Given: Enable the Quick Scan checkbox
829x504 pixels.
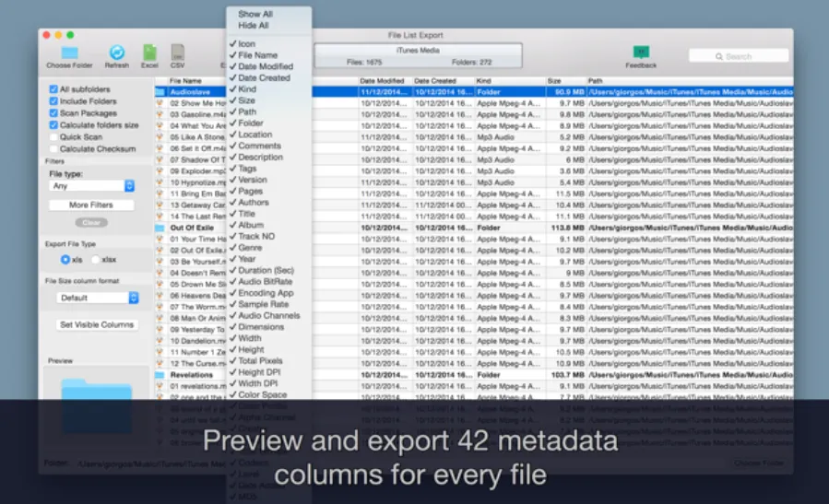Looking at the screenshot, I should tap(53, 137).
